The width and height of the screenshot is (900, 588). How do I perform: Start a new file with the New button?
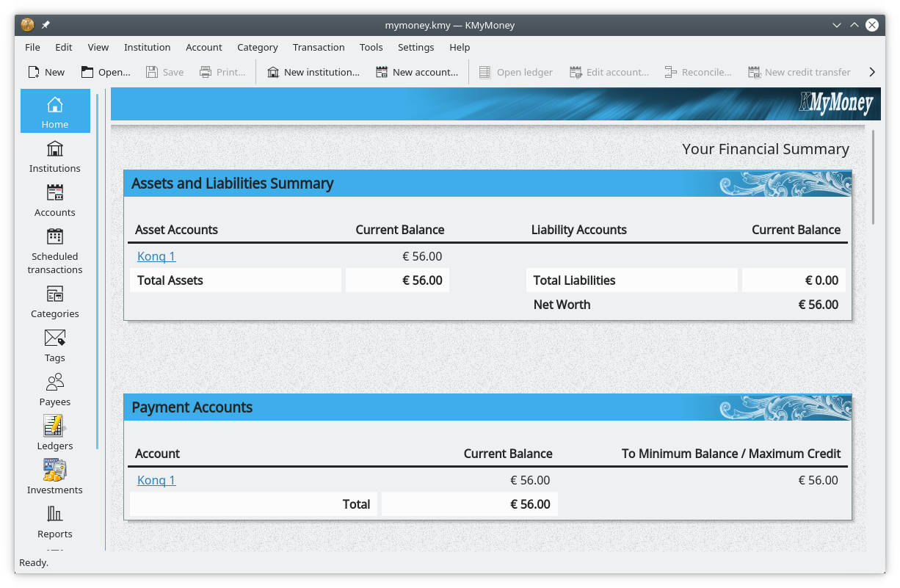pos(46,72)
